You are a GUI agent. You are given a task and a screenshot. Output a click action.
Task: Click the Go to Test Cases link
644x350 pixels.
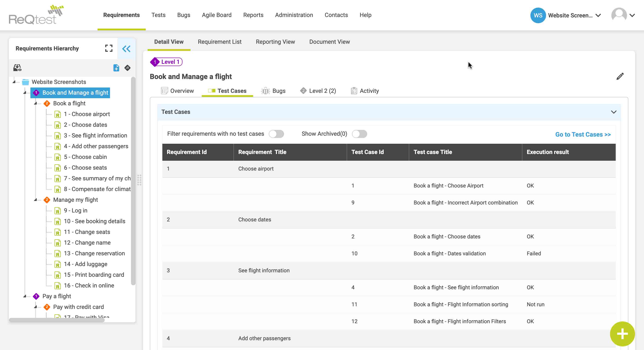point(583,134)
